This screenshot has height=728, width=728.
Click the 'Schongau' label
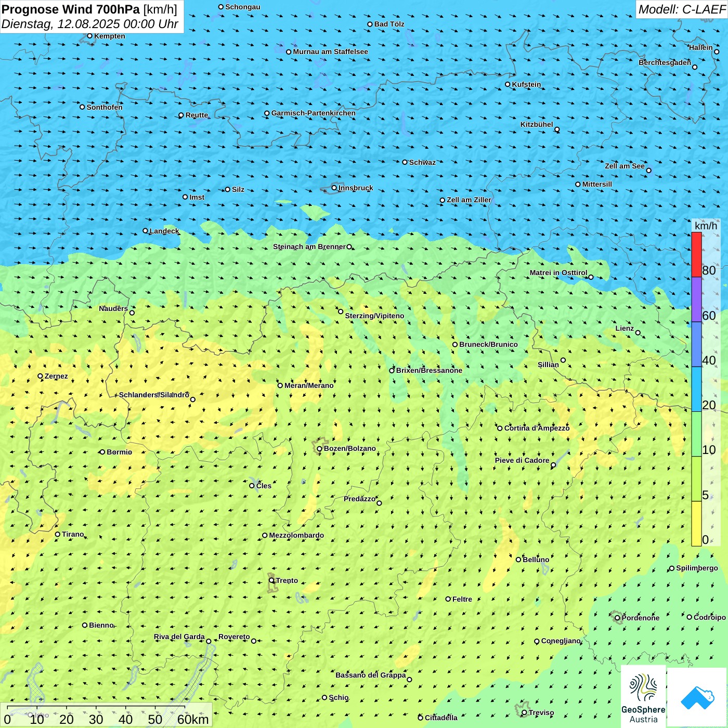click(x=243, y=7)
